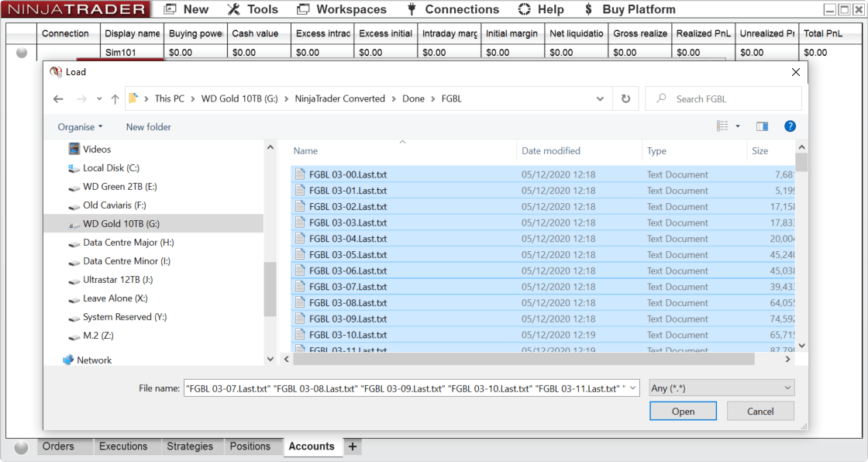The height and width of the screenshot is (462, 868).
Task: Click the New folder button
Action: (148, 127)
